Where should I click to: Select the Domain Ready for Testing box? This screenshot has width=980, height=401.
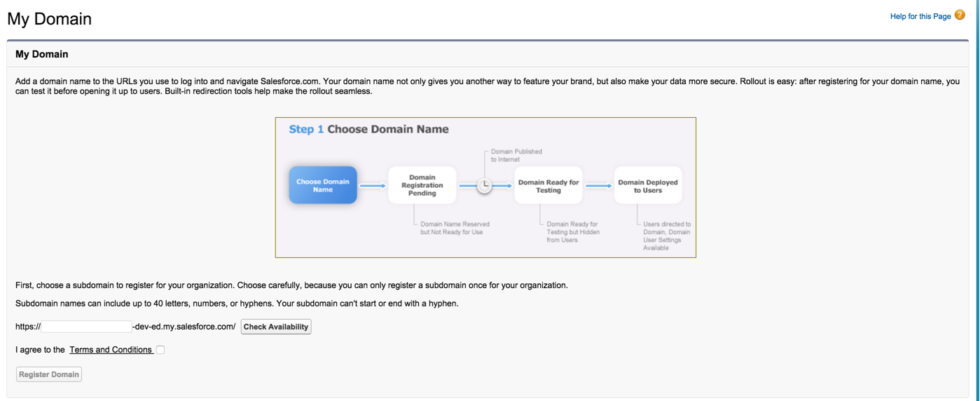548,186
